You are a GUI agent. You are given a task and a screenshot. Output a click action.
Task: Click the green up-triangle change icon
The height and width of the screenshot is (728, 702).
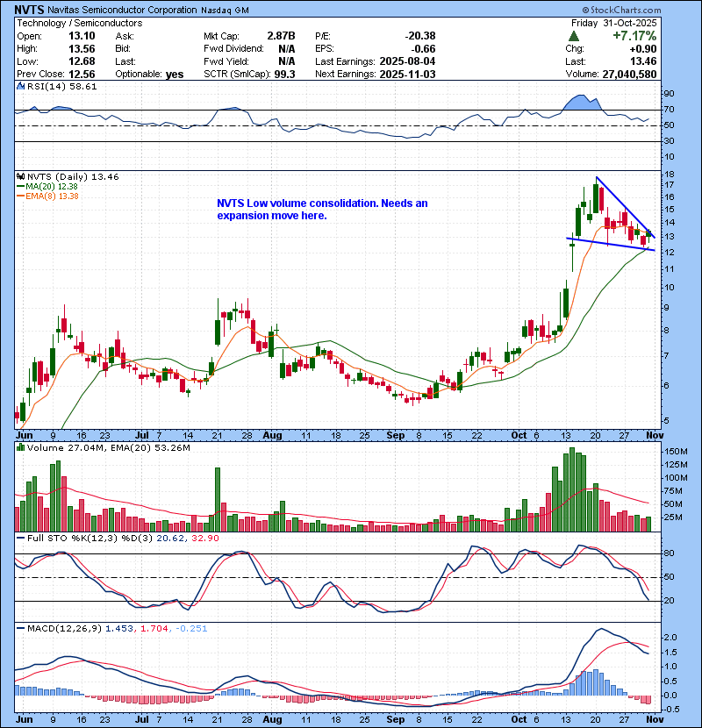click(x=574, y=36)
